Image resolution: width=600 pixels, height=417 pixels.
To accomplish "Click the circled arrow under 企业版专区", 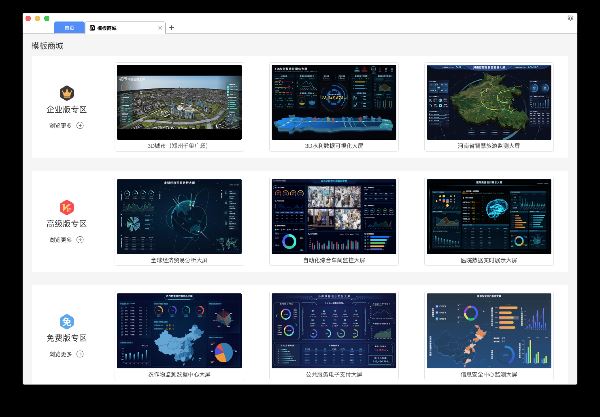I will coord(80,125).
